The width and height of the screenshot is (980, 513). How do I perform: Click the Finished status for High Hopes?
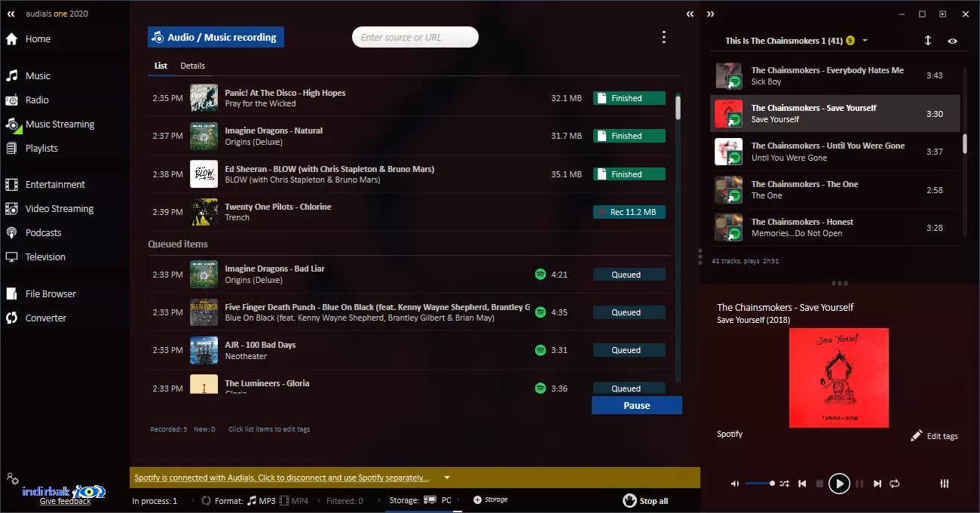(629, 98)
